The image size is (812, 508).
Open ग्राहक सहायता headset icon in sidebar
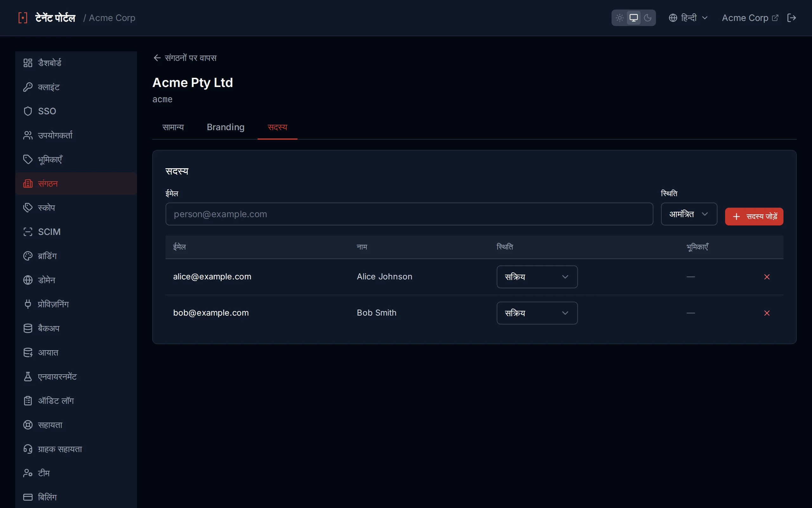tap(28, 449)
